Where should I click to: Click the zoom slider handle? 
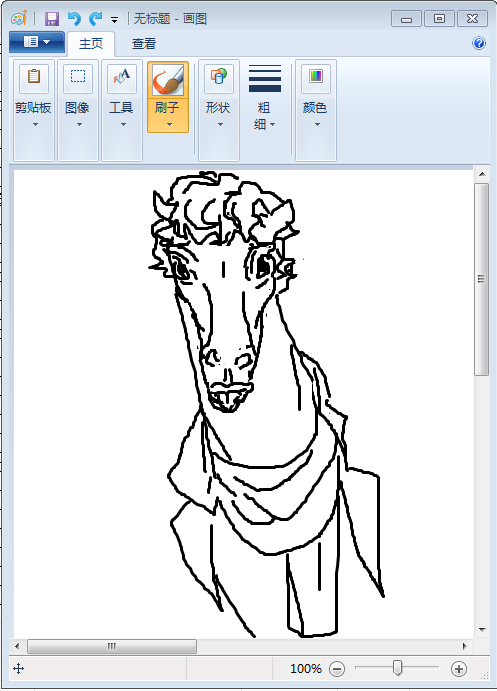397,668
